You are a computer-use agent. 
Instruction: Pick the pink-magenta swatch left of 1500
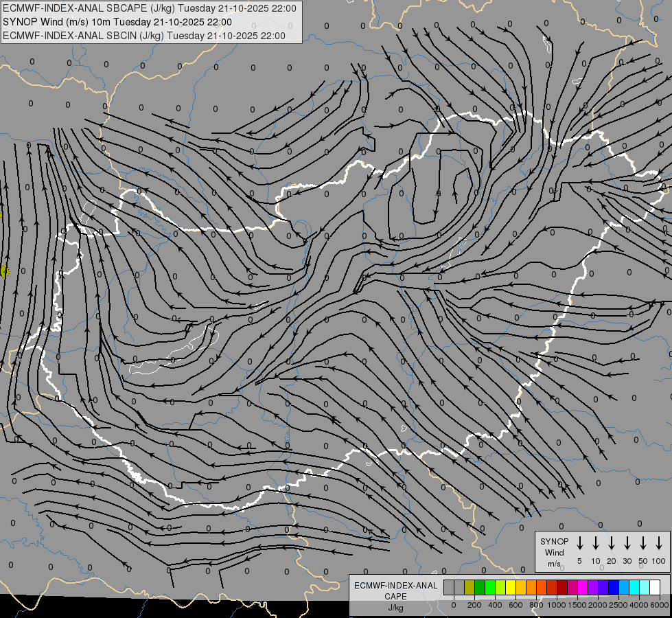[572, 587]
